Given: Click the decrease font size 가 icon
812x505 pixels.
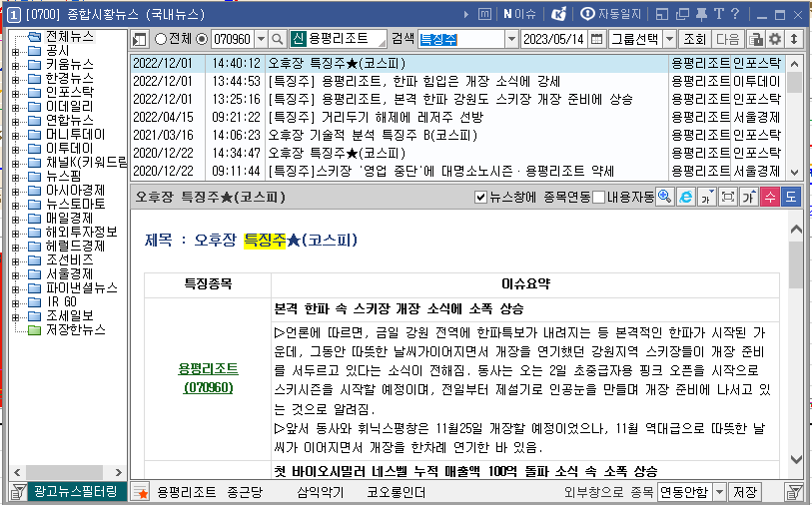Looking at the screenshot, I should (707, 197).
